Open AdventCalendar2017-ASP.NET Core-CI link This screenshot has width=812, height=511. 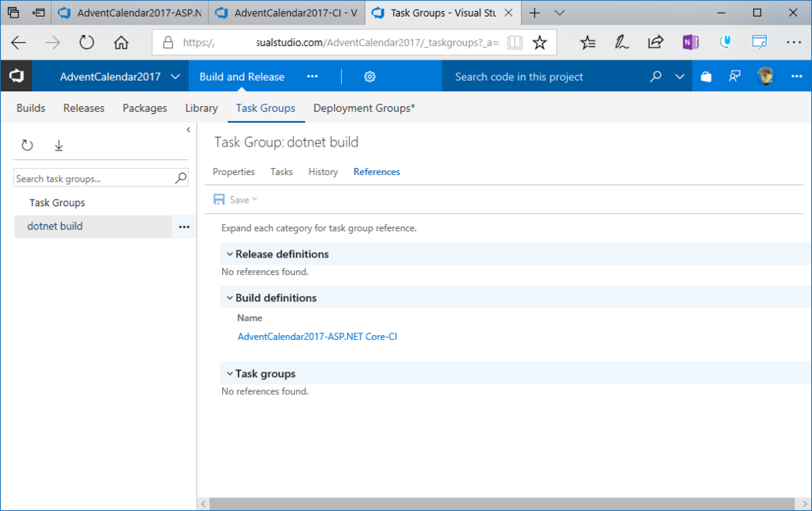coord(317,337)
